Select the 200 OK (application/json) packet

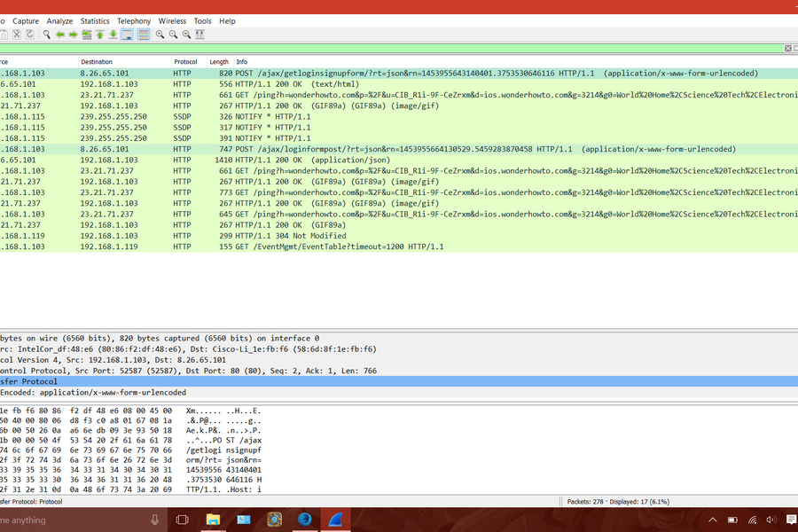(399, 160)
